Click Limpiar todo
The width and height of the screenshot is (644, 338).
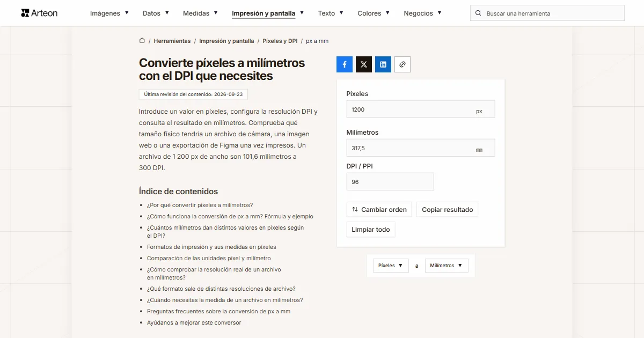pyautogui.click(x=371, y=230)
